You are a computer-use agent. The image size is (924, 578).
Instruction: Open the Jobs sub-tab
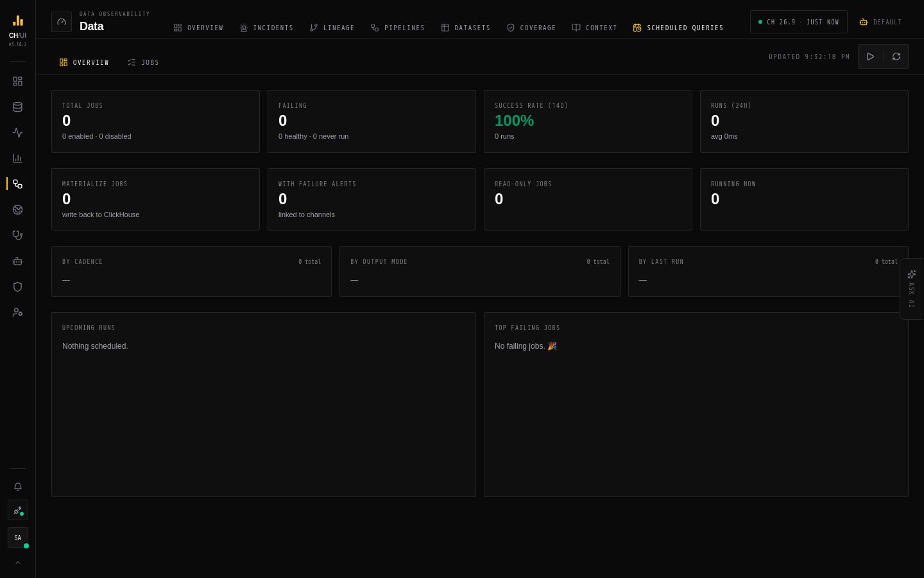pyautogui.click(x=143, y=62)
